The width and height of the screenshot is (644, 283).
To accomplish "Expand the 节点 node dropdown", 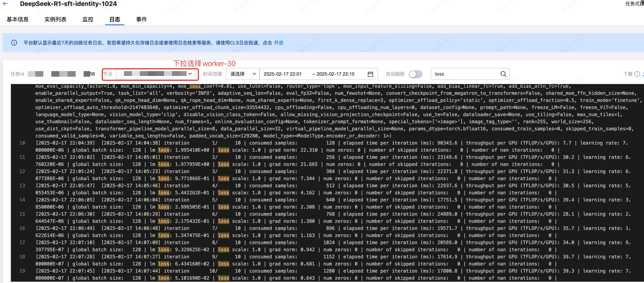I will (x=156, y=74).
